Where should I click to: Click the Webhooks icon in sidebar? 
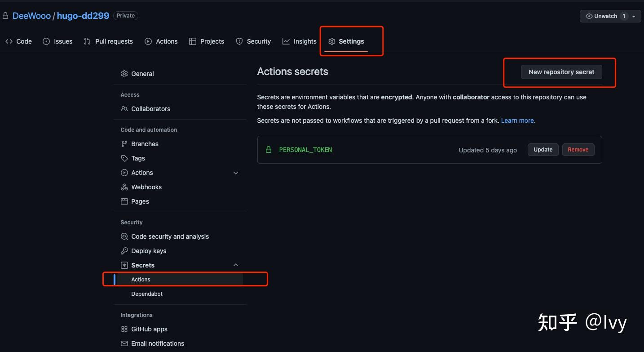coord(124,187)
